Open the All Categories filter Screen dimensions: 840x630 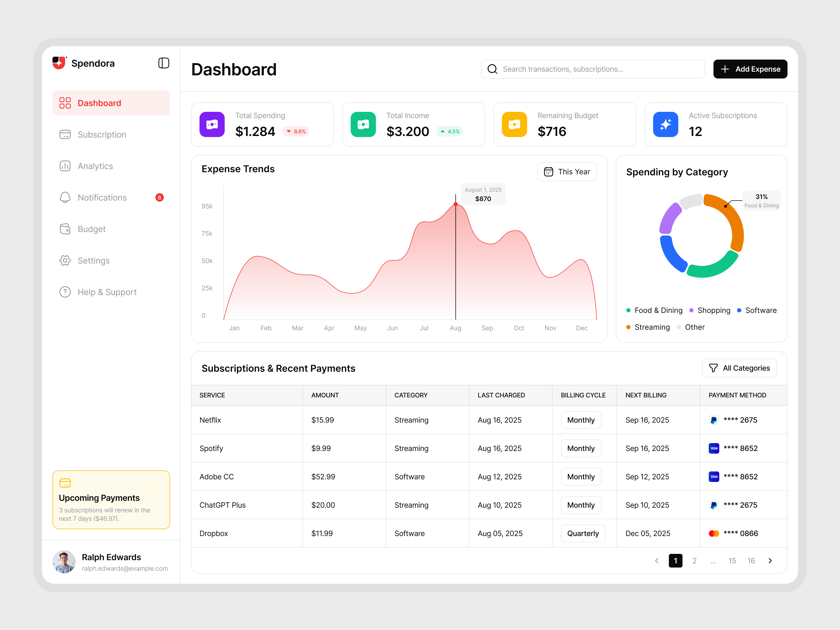point(739,367)
